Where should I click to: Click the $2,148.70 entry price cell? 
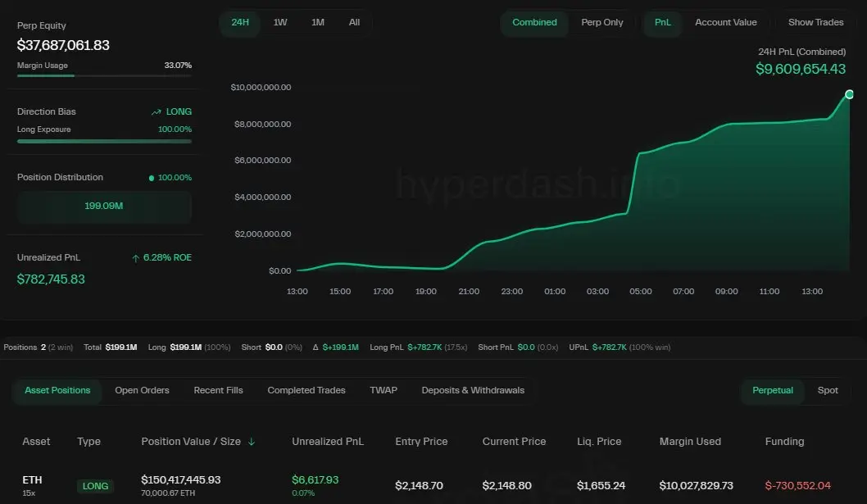(x=419, y=486)
